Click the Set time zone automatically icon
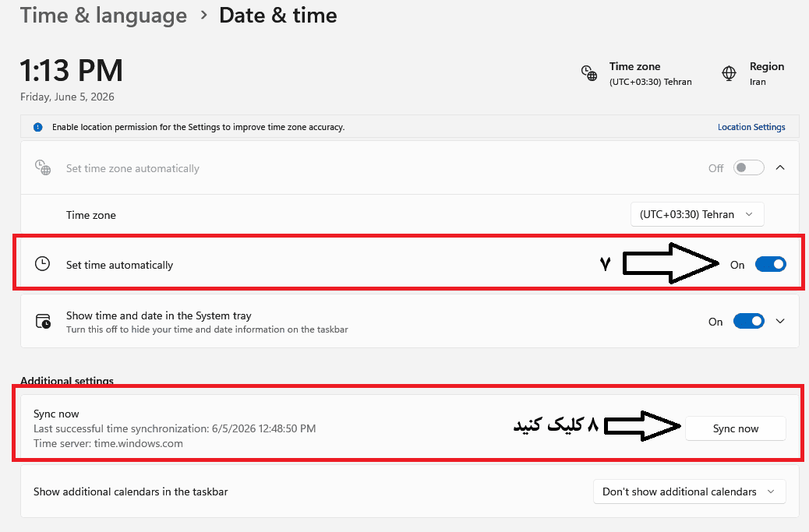This screenshot has width=809, height=532. click(x=43, y=167)
